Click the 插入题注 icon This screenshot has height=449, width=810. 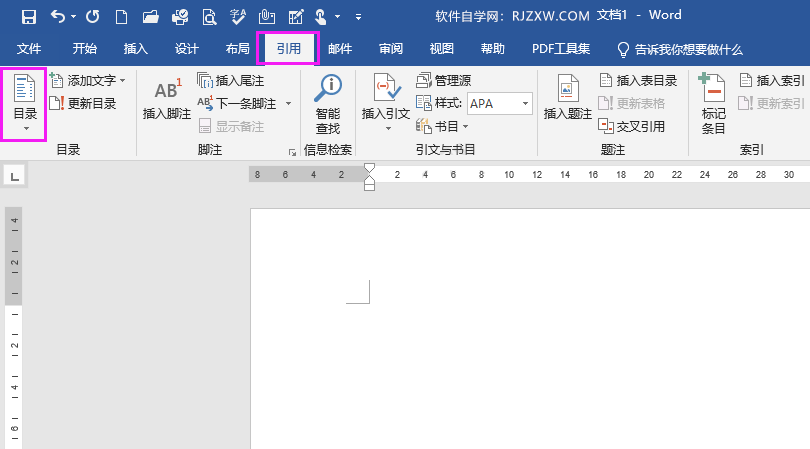click(x=568, y=89)
